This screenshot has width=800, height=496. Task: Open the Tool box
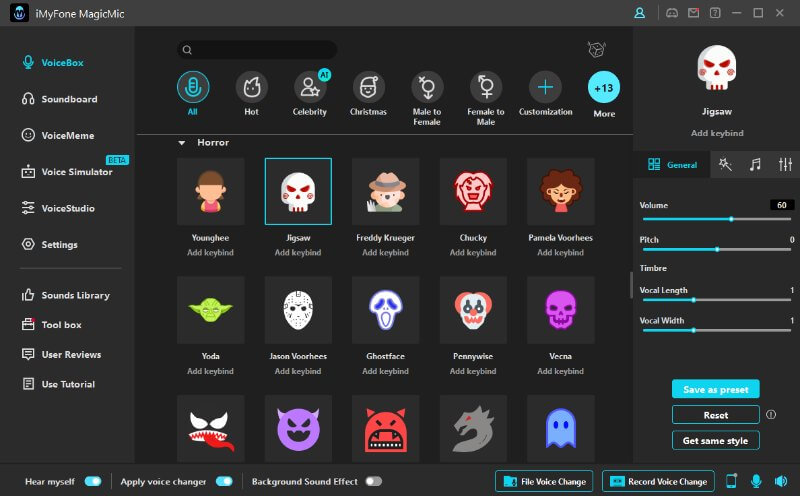tap(51, 325)
